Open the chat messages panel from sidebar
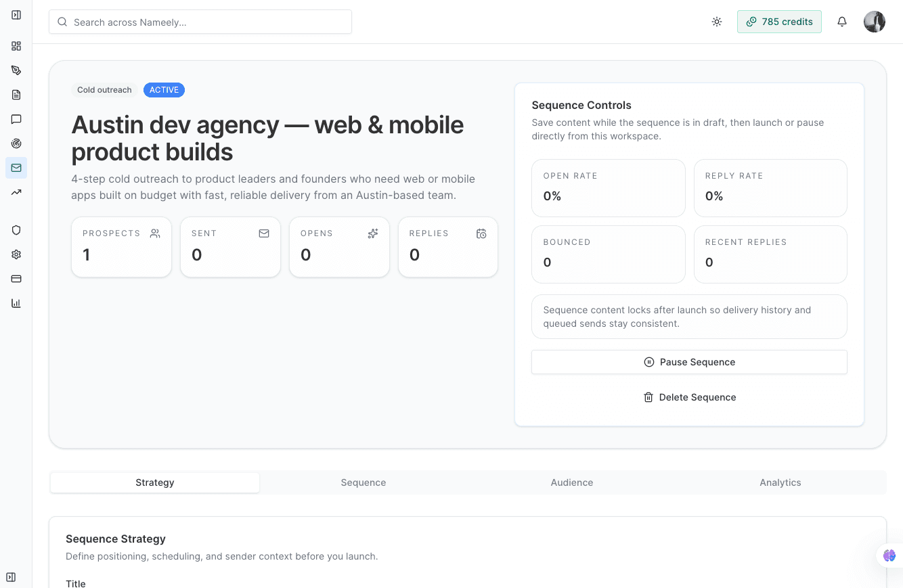 [16, 118]
